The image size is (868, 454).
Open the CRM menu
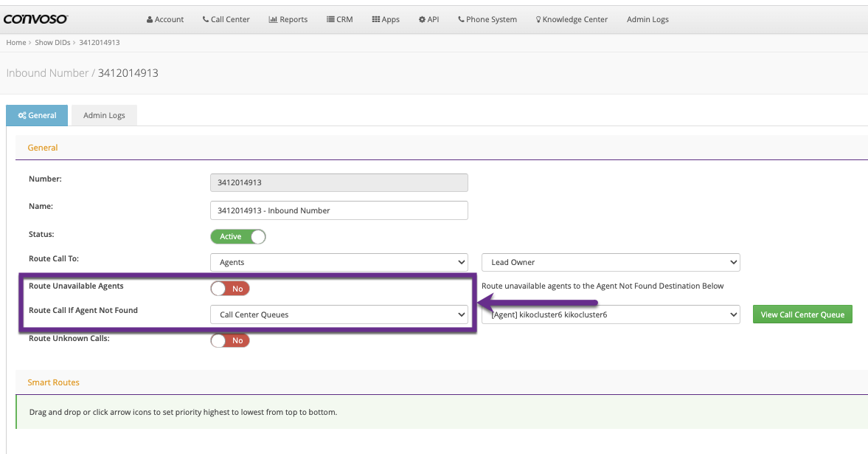click(338, 19)
